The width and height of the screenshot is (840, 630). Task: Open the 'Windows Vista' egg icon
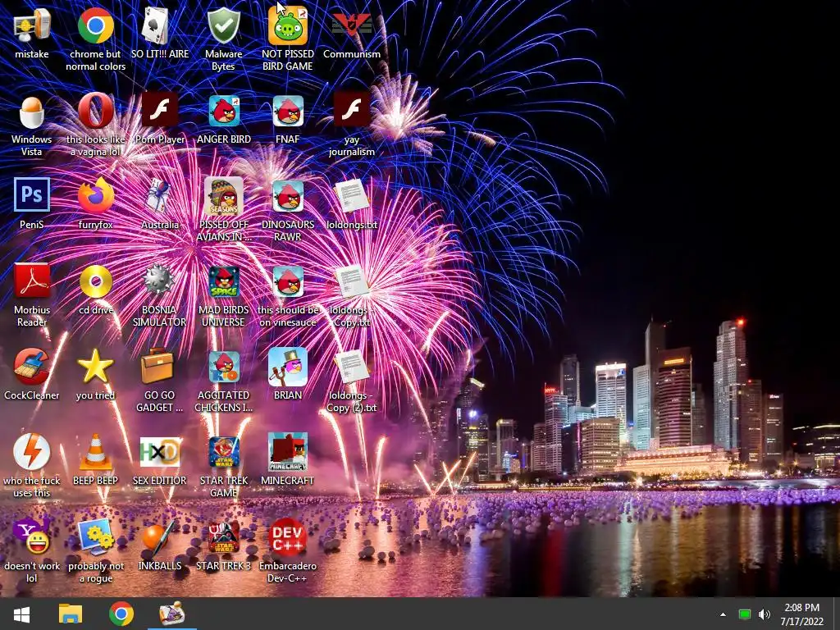pyautogui.click(x=32, y=112)
